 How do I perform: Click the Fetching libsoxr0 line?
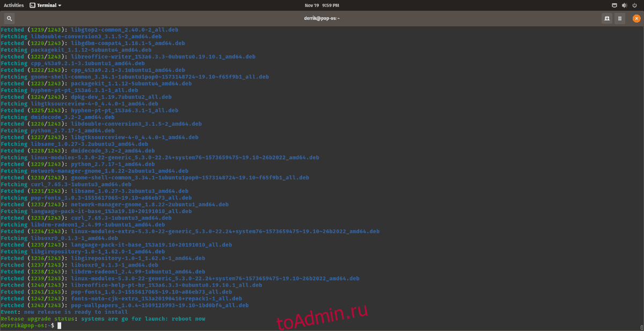coord(59,238)
